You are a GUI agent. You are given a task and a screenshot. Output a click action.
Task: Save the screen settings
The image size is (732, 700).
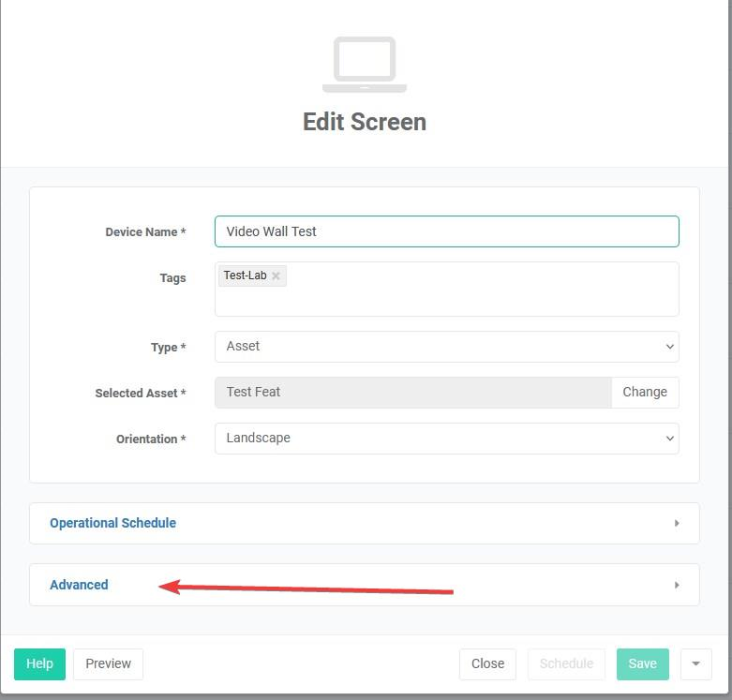[642, 663]
